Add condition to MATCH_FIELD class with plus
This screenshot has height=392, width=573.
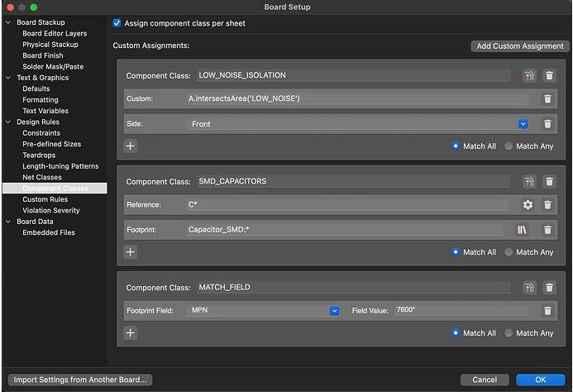coord(131,333)
